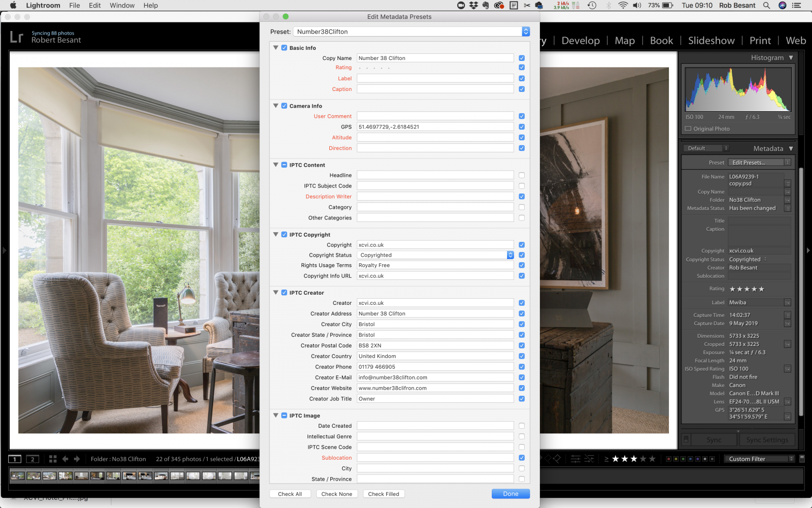Viewport: 812px width, 508px height.
Task: Click GPS map arrow button in Metadata panel
Action: click(x=788, y=417)
